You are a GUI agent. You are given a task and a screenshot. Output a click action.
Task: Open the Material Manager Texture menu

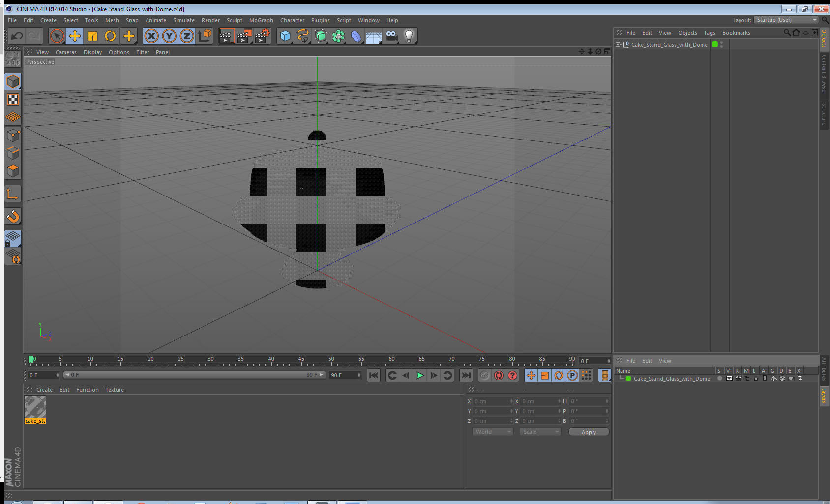click(115, 390)
